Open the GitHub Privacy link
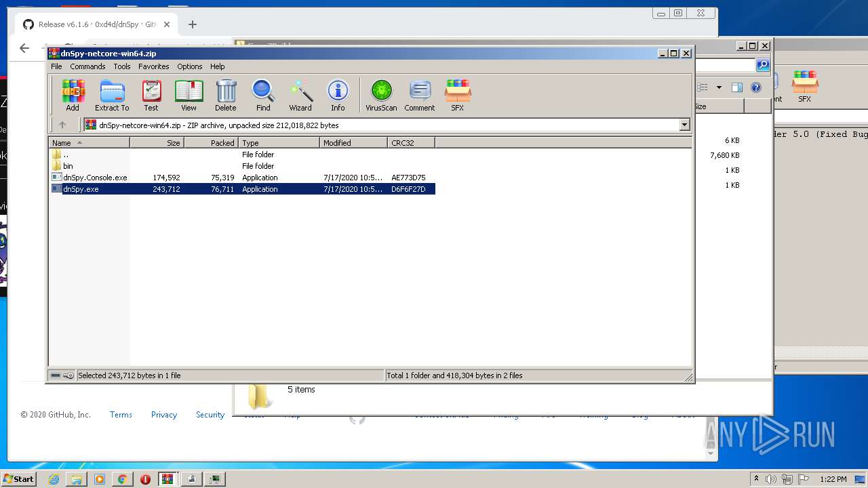Image resolution: width=868 pixels, height=488 pixels. click(164, 415)
